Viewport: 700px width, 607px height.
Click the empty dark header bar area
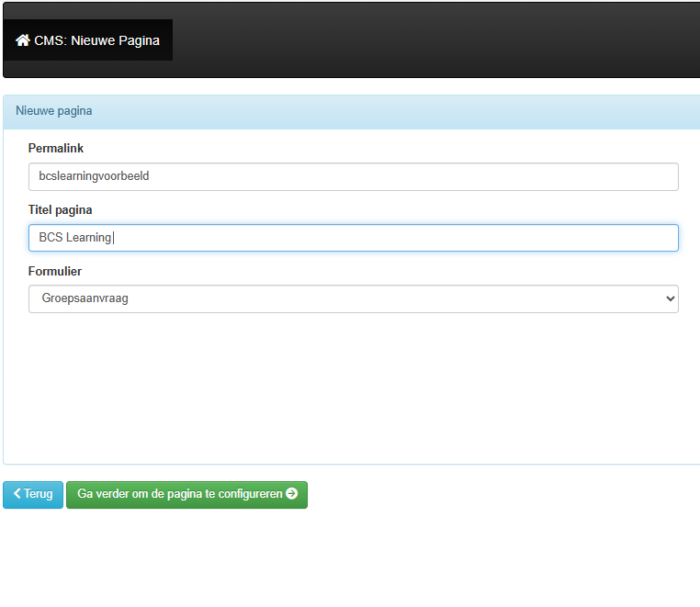[432, 40]
